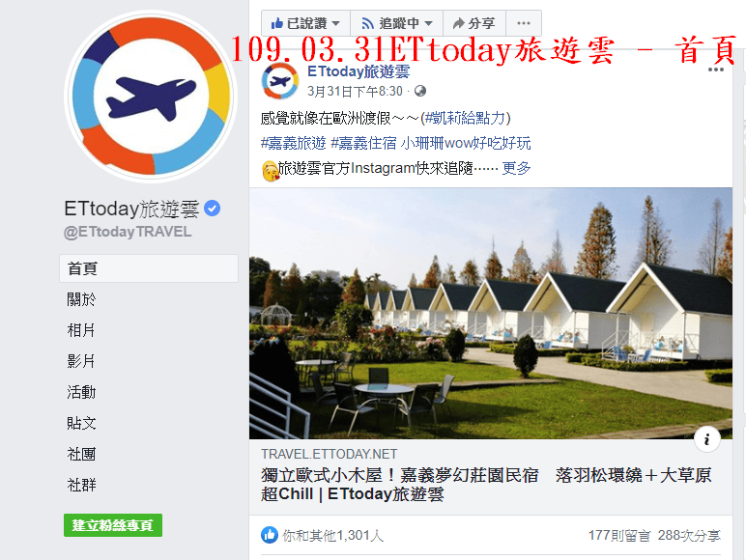Open the cabin garden article thumbnail
This screenshot has width=746, height=560.
tap(491, 313)
